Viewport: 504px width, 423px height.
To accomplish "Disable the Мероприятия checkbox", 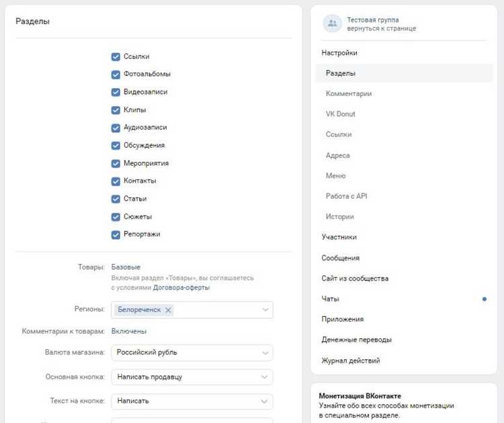I will (116, 163).
